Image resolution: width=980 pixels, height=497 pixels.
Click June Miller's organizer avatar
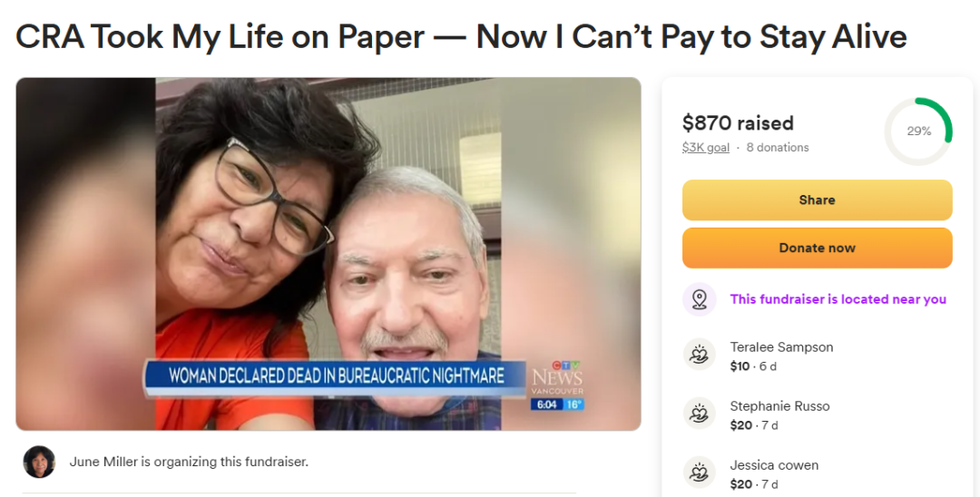point(39,462)
